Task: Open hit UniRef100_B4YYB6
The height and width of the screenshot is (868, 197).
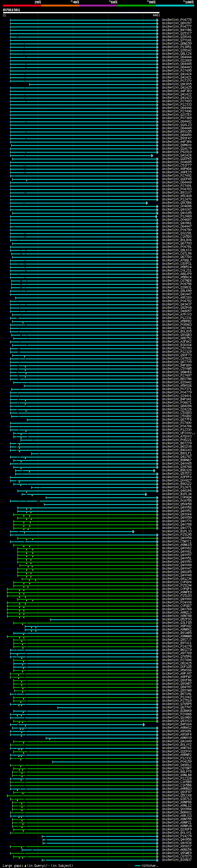Action: click(177, 30)
